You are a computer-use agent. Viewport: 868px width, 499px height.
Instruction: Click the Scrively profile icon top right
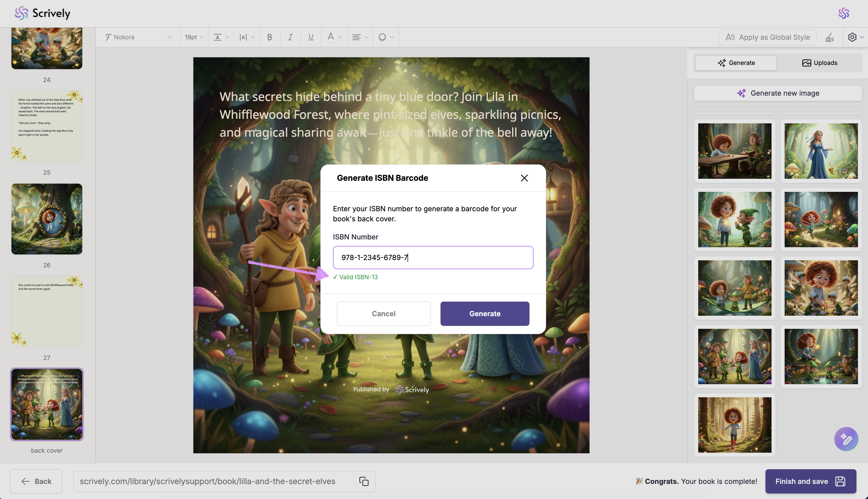click(844, 13)
